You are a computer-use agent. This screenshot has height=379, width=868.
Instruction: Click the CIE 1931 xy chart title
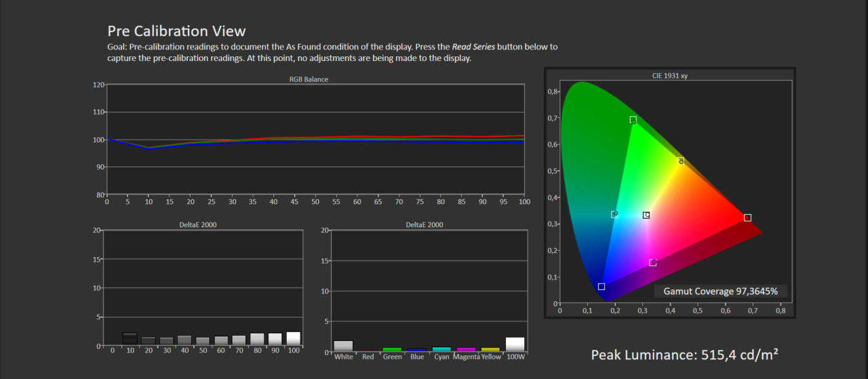[669, 76]
